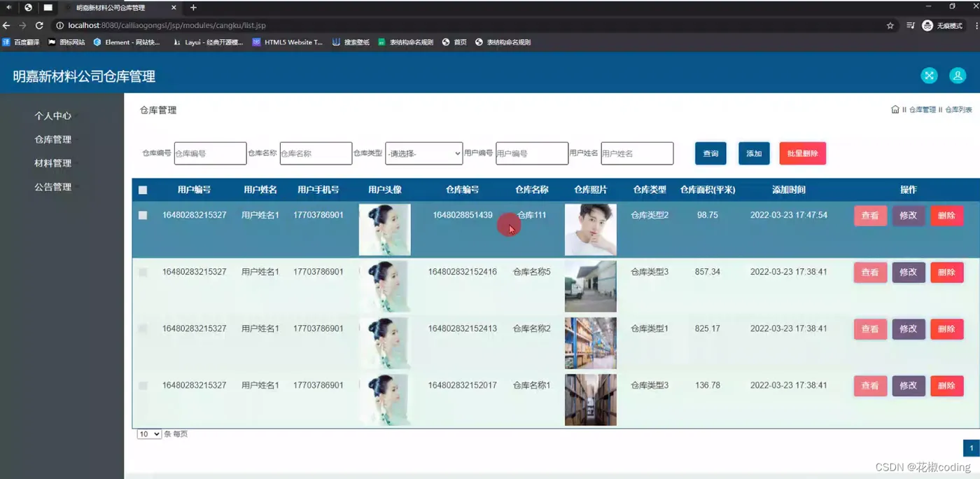Viewport: 980px width, 479px height.
Task: Focus the 用户姓名 search input
Action: tap(637, 153)
